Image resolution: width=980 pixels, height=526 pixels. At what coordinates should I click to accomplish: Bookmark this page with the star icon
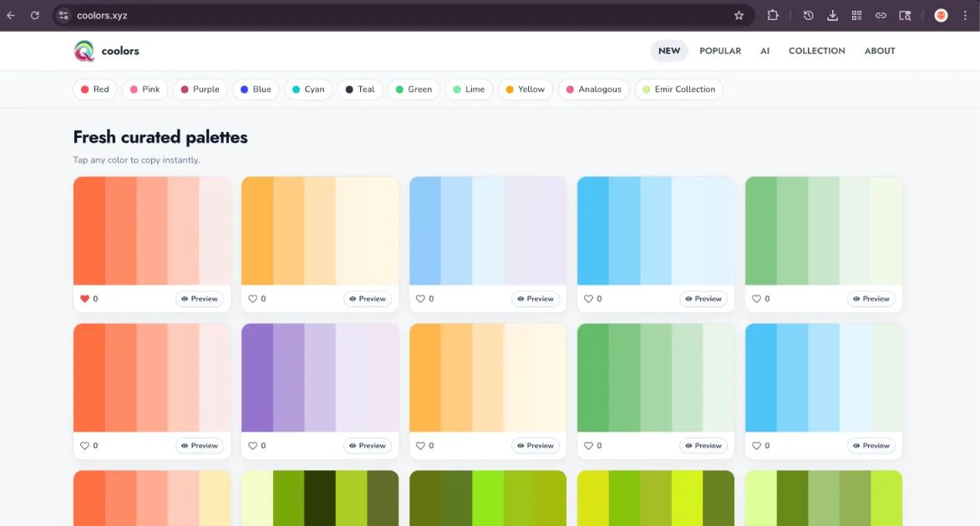(x=739, y=16)
